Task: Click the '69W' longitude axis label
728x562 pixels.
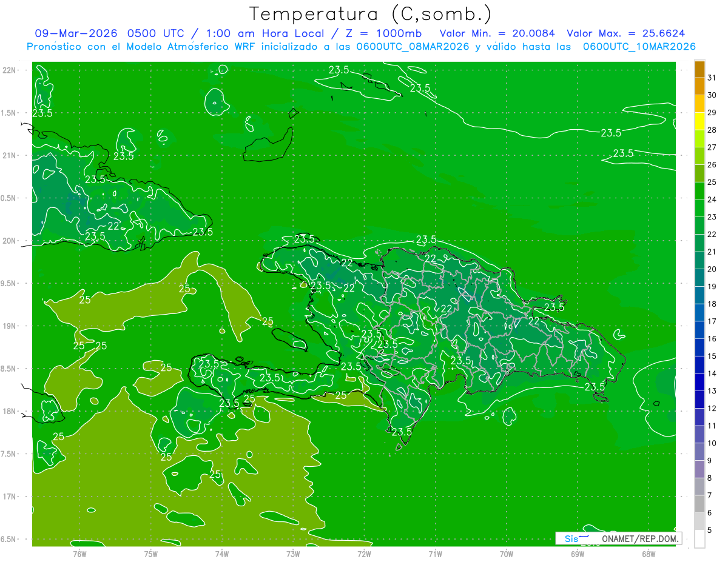Action: click(577, 554)
